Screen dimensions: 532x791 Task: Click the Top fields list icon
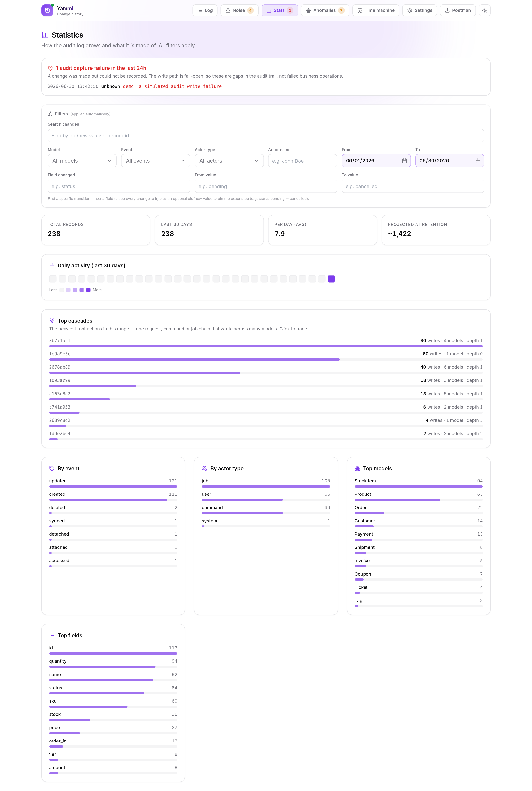pos(52,636)
